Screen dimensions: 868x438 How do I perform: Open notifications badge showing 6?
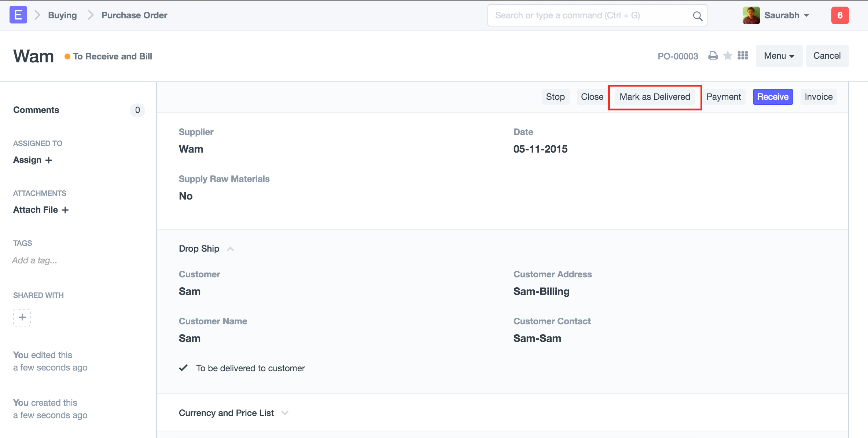840,15
